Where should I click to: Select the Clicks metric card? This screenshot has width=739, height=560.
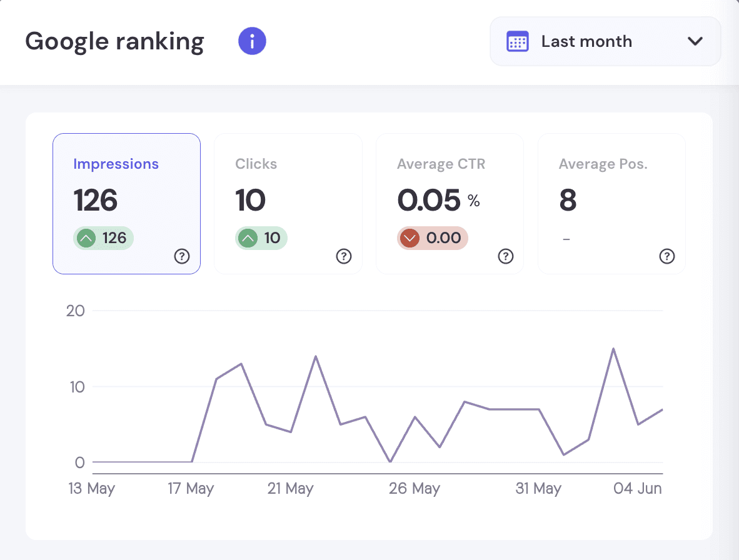click(x=288, y=204)
